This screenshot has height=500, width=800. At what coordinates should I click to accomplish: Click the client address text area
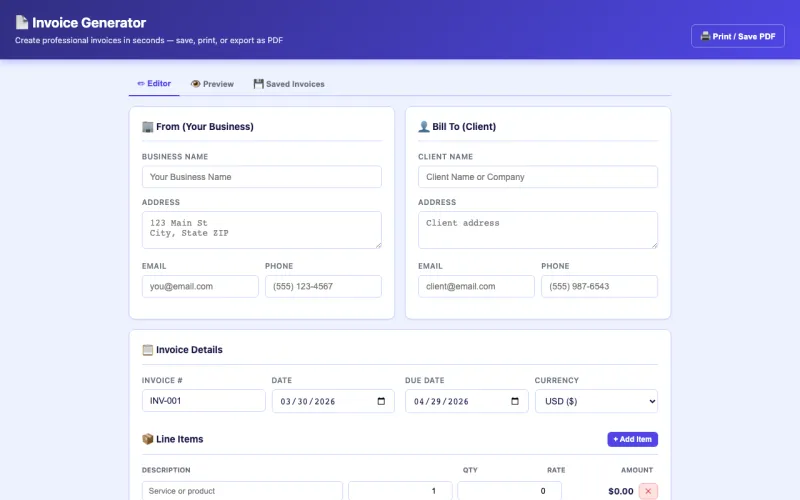[x=538, y=229]
